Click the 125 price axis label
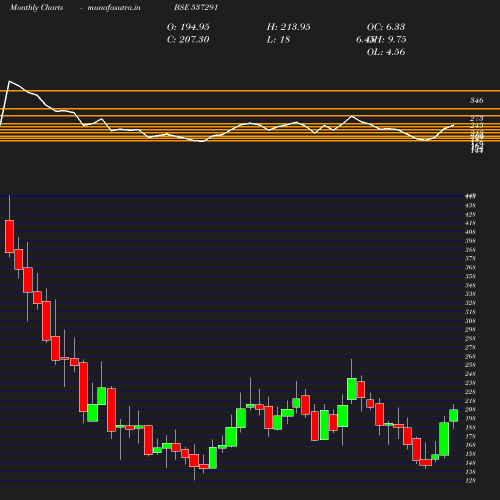 pos(470,481)
